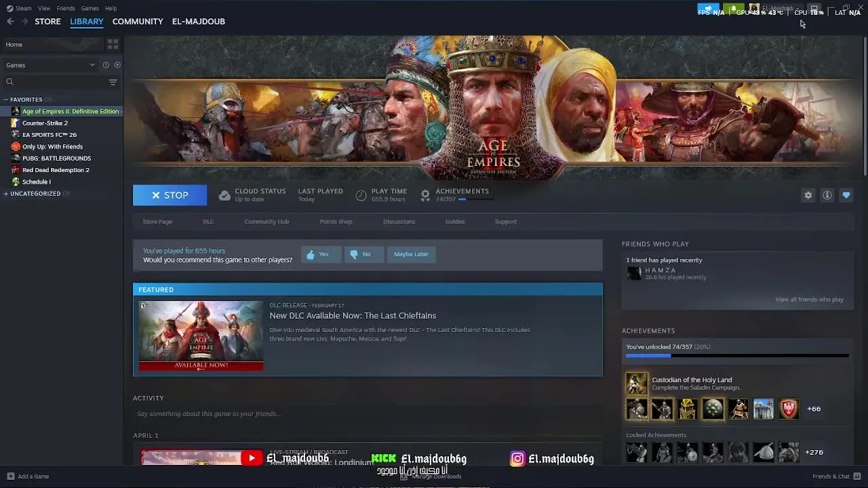Open recent games clock filter
Viewport: 868px width, 488px height.
coord(106,65)
